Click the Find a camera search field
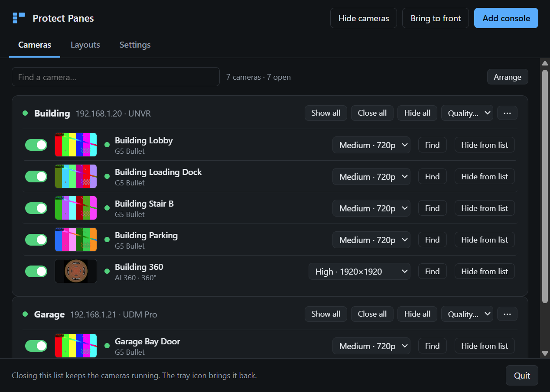Viewport: 550px width, 392px height. tap(116, 77)
